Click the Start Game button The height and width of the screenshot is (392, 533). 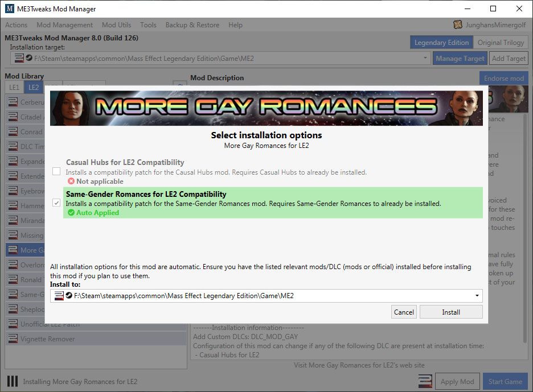click(505, 381)
